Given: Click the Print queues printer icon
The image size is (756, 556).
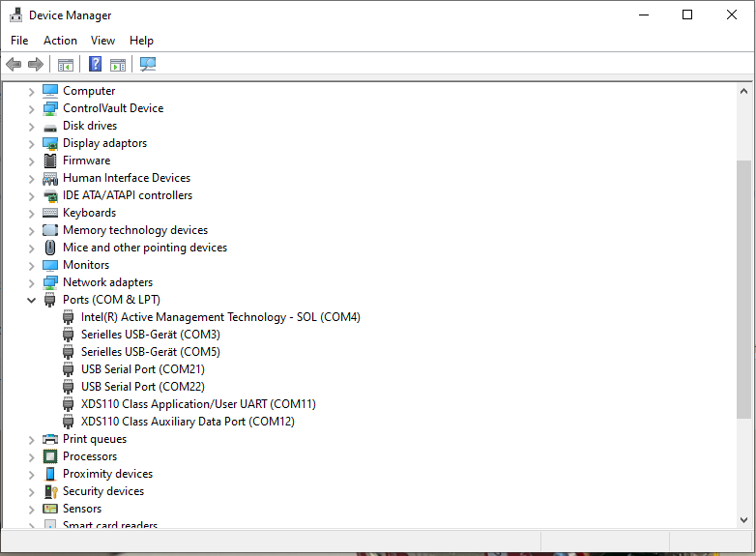Looking at the screenshot, I should (x=50, y=439).
